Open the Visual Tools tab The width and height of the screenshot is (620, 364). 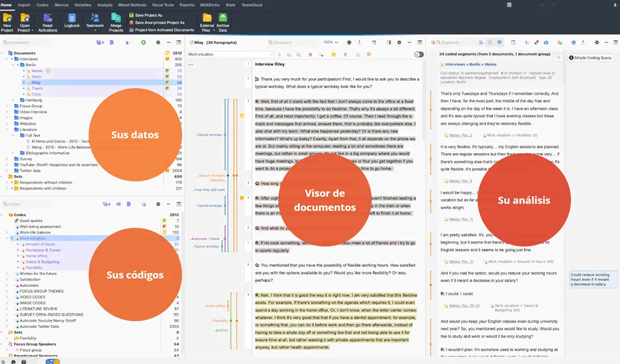[x=163, y=5]
